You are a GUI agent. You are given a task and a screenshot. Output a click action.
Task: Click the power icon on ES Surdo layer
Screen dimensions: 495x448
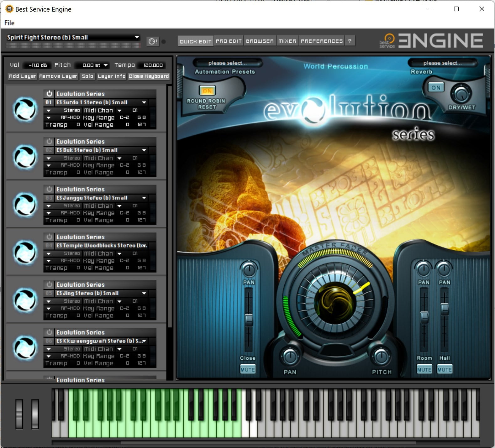click(x=49, y=94)
